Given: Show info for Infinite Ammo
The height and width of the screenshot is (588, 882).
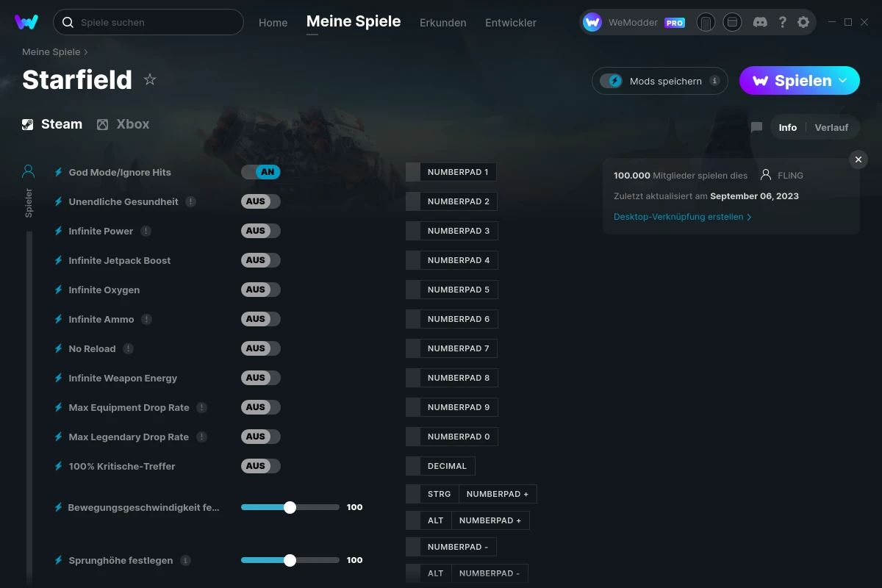Looking at the screenshot, I should pyautogui.click(x=147, y=319).
